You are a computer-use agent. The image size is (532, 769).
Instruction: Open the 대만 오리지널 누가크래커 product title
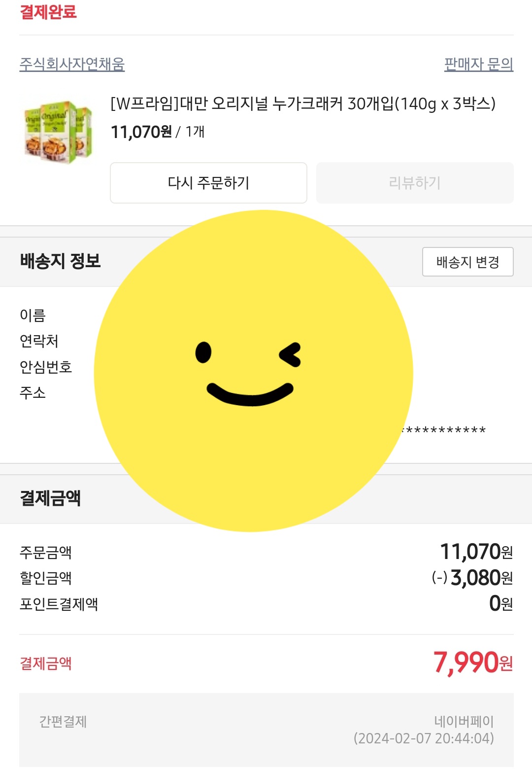click(302, 104)
